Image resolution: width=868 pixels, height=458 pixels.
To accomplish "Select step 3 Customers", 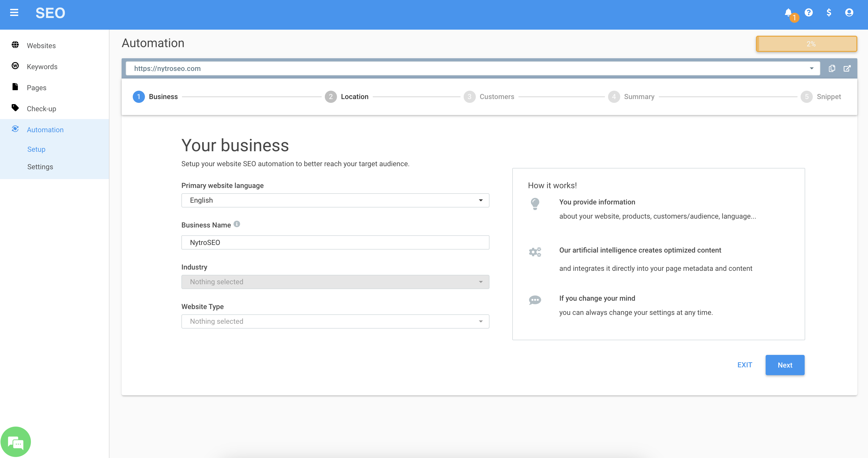I will click(489, 97).
